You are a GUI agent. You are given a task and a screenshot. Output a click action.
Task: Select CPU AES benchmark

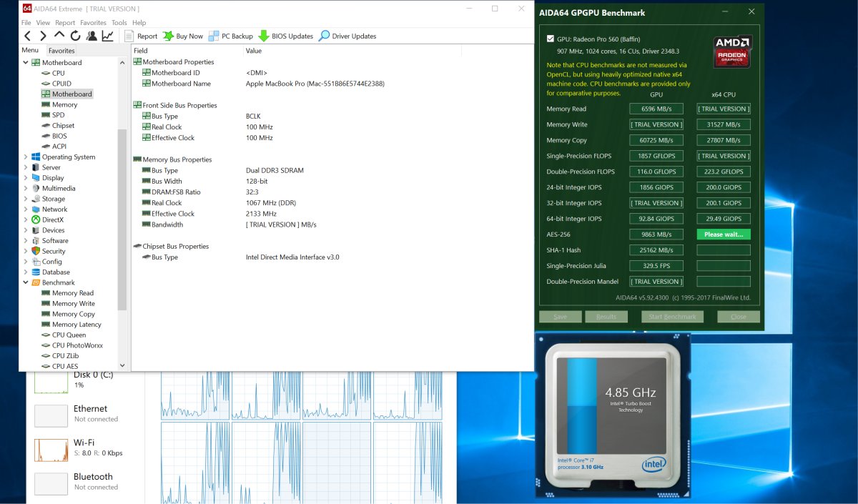(x=65, y=366)
